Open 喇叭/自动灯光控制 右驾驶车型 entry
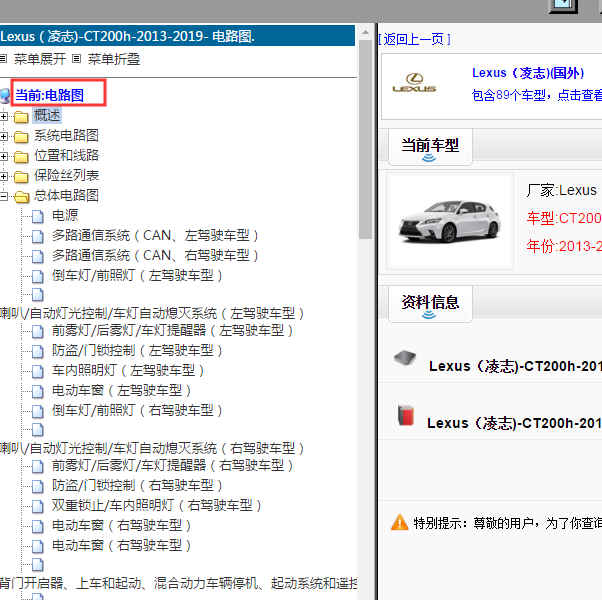This screenshot has height=600, width=602. (x=152, y=448)
